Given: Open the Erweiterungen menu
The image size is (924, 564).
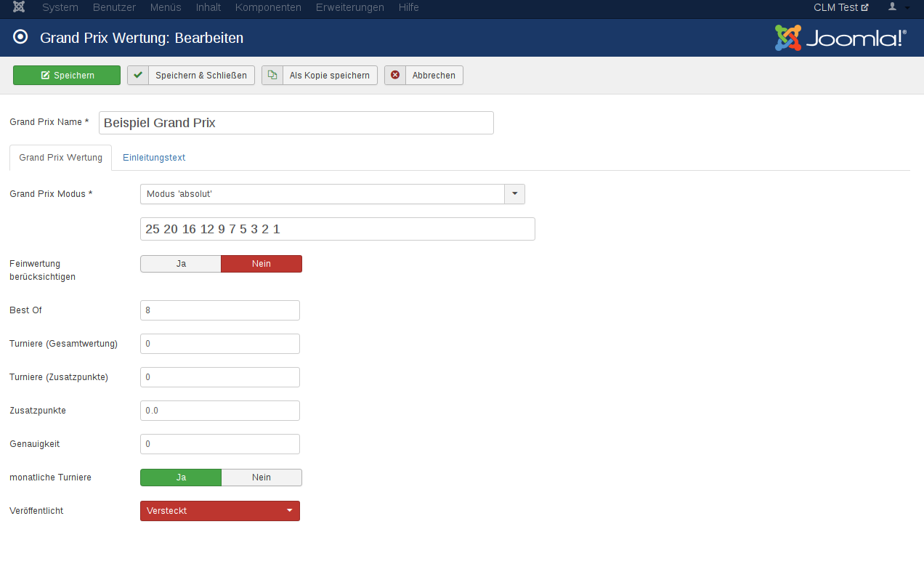Looking at the screenshot, I should pos(349,7).
